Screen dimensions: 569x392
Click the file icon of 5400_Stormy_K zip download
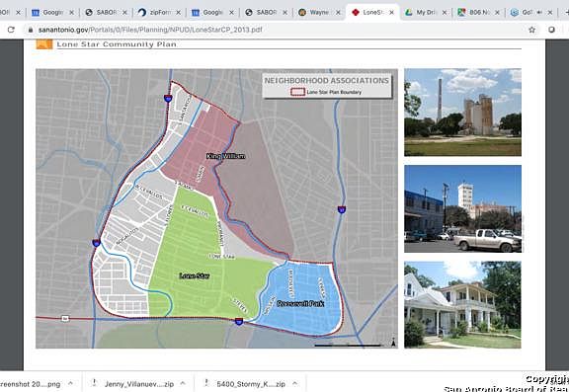click(206, 383)
